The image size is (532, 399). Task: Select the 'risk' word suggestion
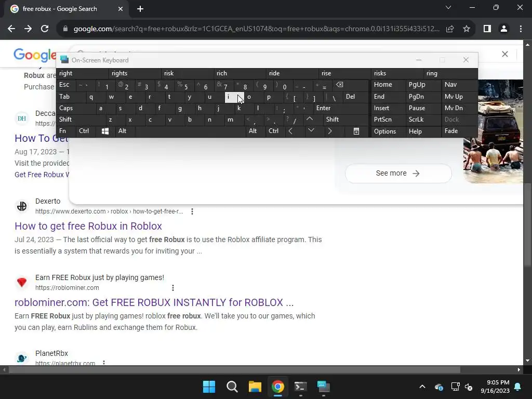pyautogui.click(x=188, y=73)
